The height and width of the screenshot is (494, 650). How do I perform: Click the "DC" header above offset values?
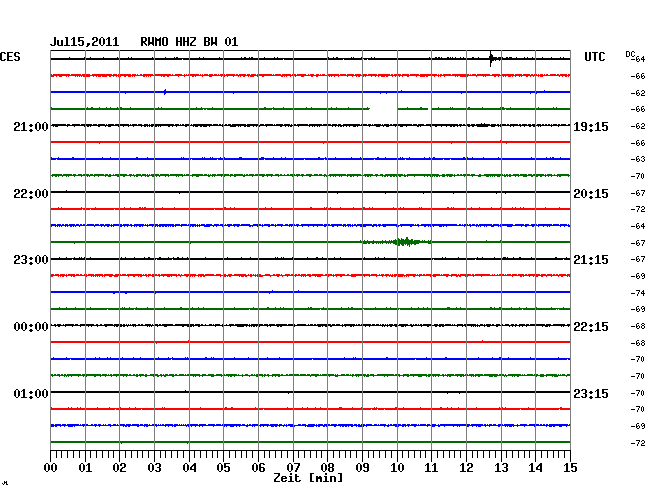(630, 54)
